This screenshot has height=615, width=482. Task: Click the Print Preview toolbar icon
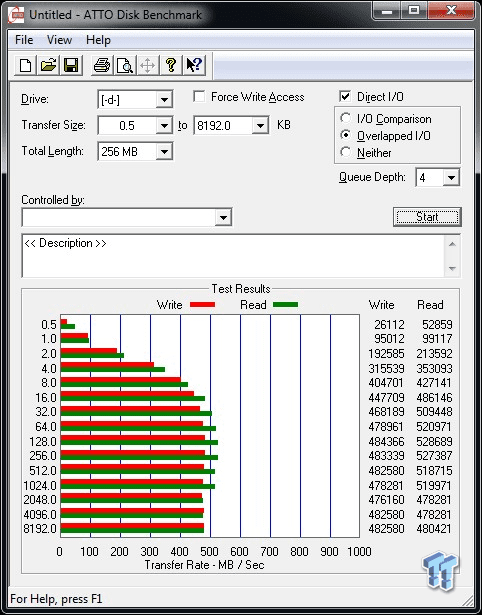pos(125,66)
